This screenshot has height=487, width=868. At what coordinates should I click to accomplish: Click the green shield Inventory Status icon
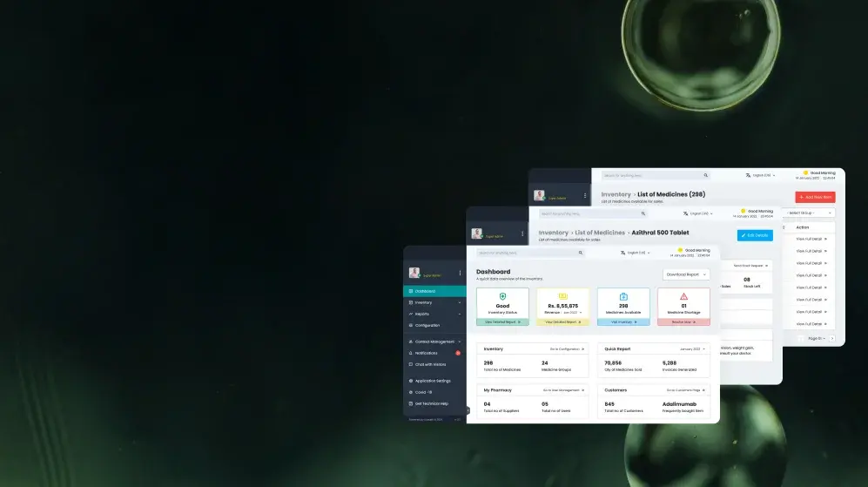tap(502, 297)
